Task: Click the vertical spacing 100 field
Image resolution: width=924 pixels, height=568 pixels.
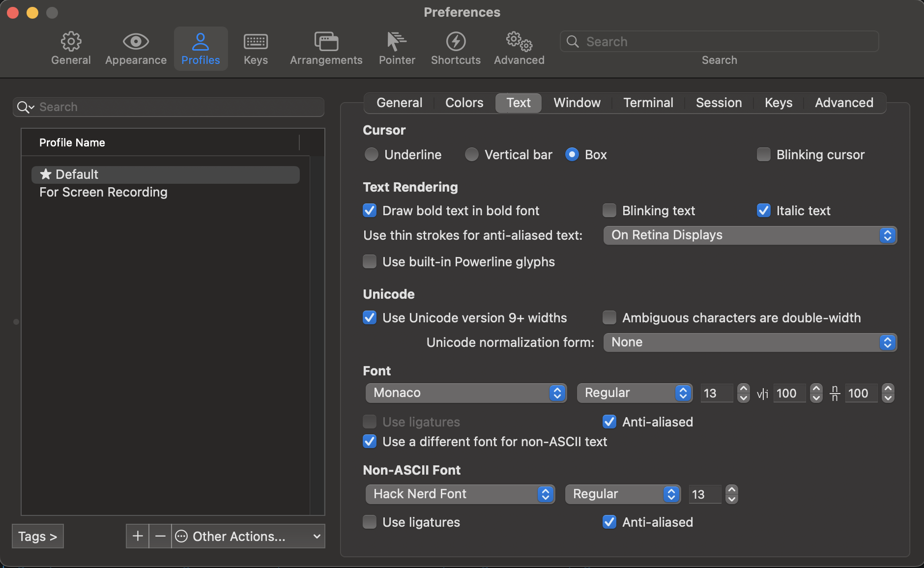Action: click(861, 393)
